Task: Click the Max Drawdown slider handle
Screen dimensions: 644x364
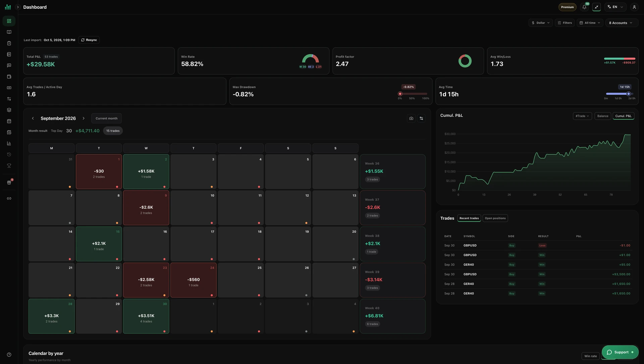Action: [400, 94]
